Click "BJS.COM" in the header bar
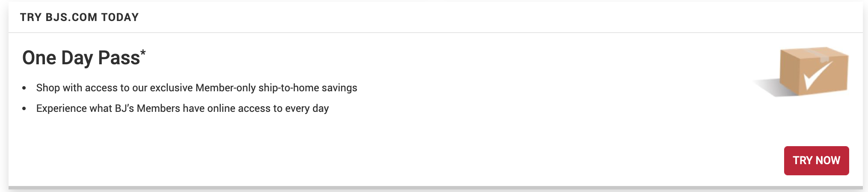868x192 pixels. 71,17
